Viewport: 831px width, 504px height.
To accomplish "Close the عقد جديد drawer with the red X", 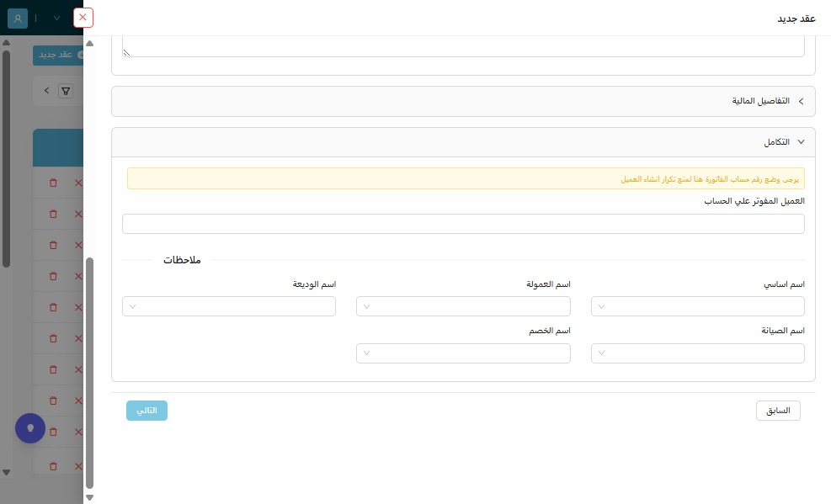I will (83, 18).
